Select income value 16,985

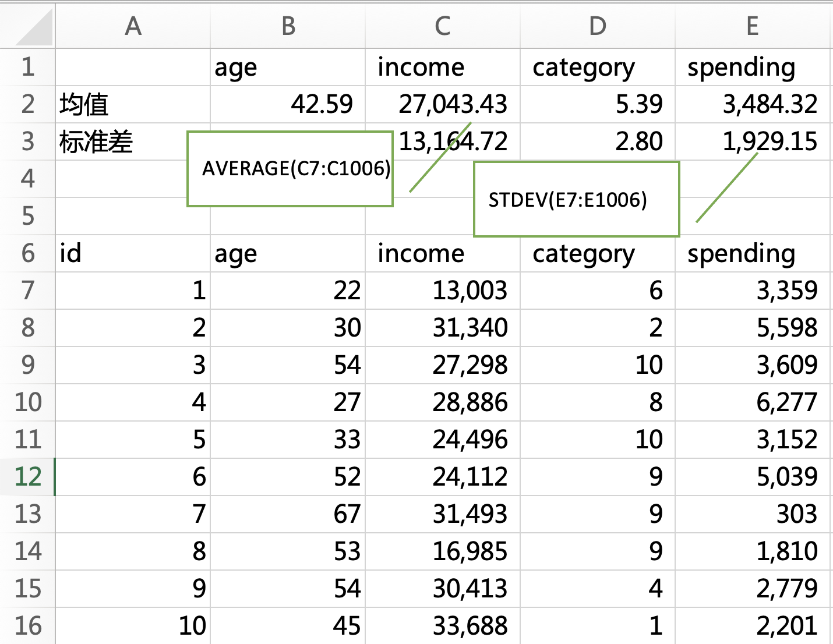[443, 551]
